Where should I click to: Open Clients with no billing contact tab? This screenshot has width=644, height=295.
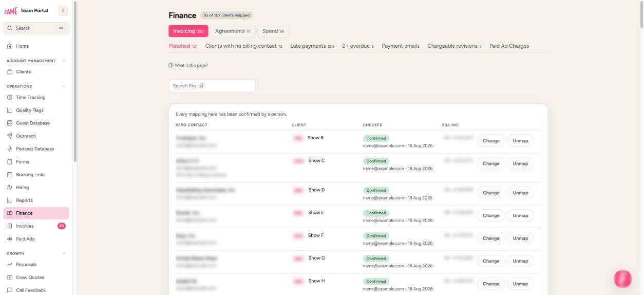click(x=244, y=46)
